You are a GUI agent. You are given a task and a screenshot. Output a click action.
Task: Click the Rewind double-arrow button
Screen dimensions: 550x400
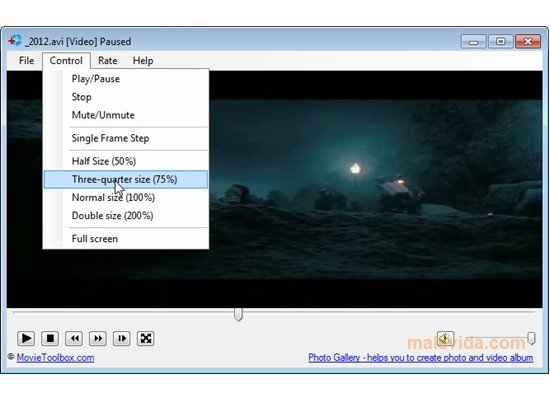pos(74,339)
